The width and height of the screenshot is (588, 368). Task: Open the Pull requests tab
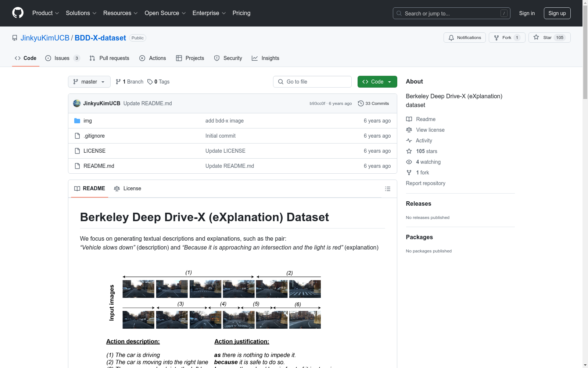[x=110, y=58]
